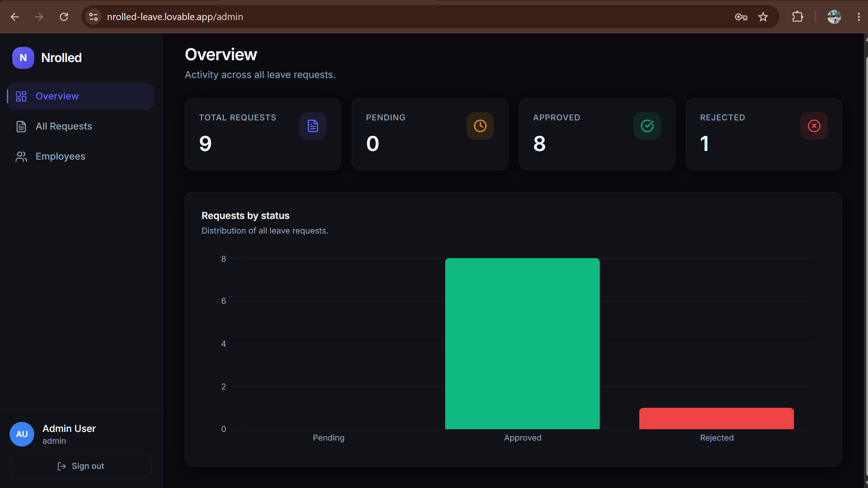View site information icon in address bar
Viewport: 868px width, 488px height.
click(x=94, y=17)
